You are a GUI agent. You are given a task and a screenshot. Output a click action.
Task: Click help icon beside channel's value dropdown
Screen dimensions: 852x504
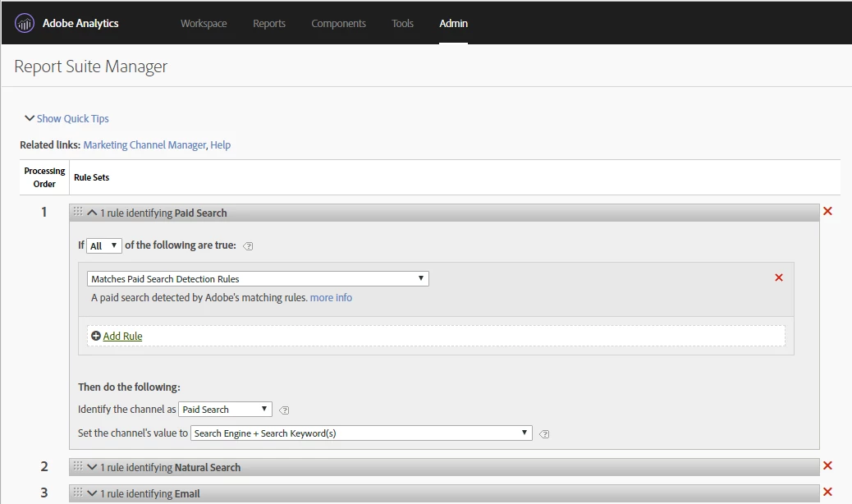pyautogui.click(x=544, y=434)
